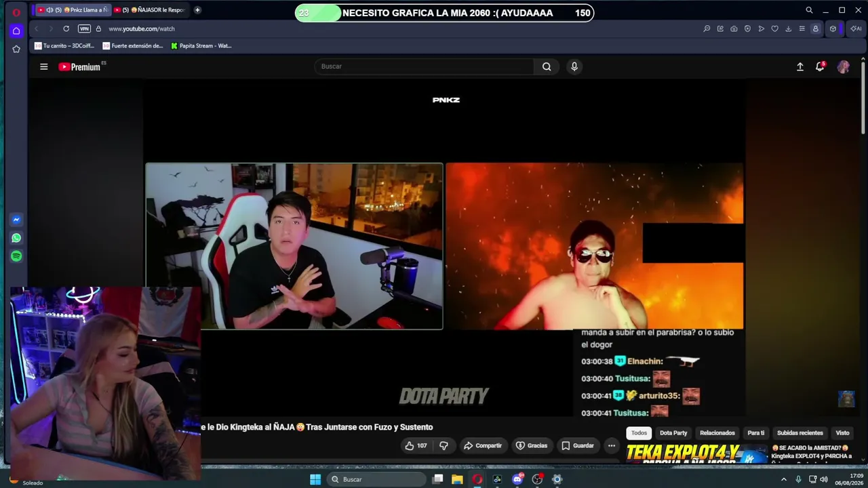Open the Opera main menu logo
The height and width of the screenshot is (488, 868).
pyautogui.click(x=16, y=12)
